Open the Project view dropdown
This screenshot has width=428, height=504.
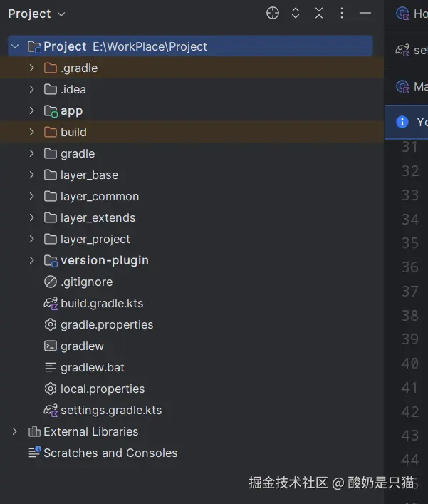click(36, 14)
